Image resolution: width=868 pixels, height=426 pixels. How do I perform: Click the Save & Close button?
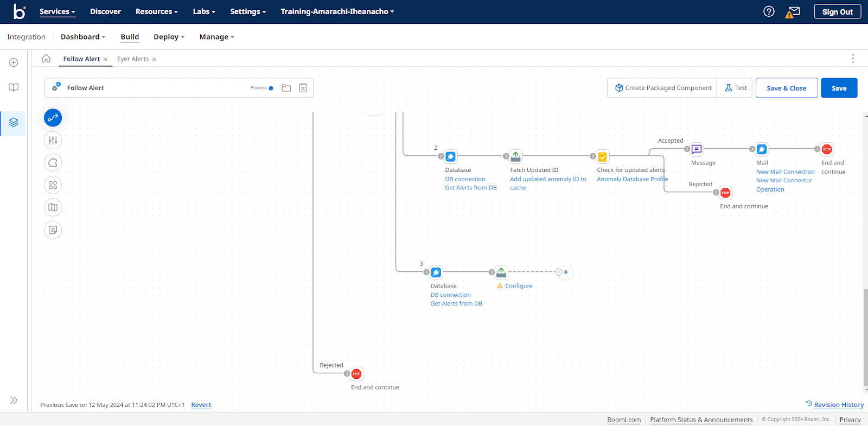[787, 88]
